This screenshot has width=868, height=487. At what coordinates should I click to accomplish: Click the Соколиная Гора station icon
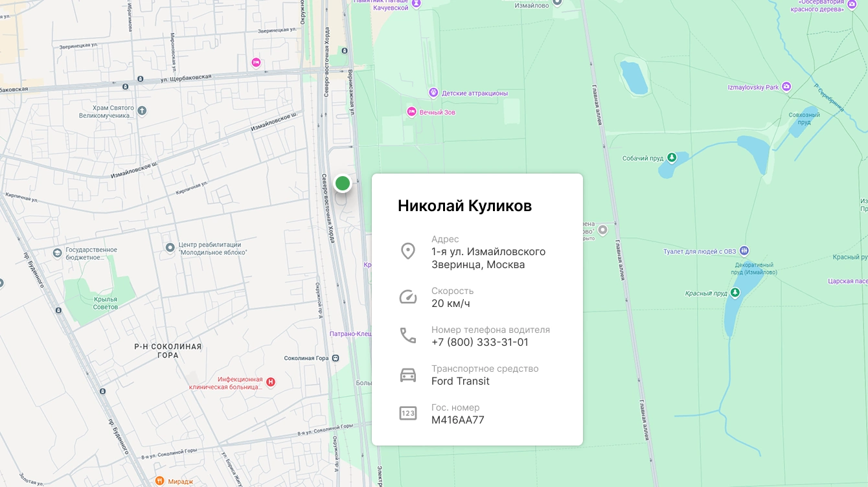pos(336,357)
